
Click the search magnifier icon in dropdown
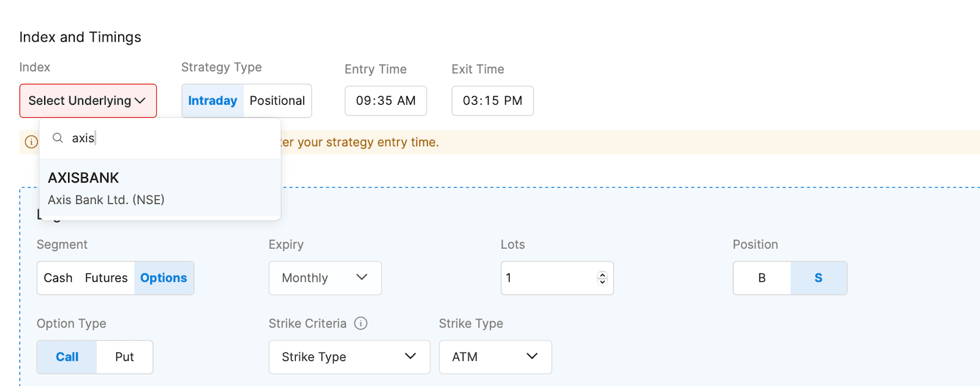[x=58, y=138]
